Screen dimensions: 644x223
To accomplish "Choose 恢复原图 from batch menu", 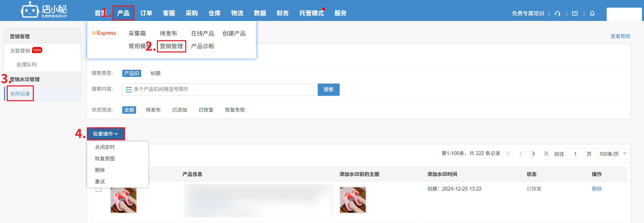I will tap(105, 159).
